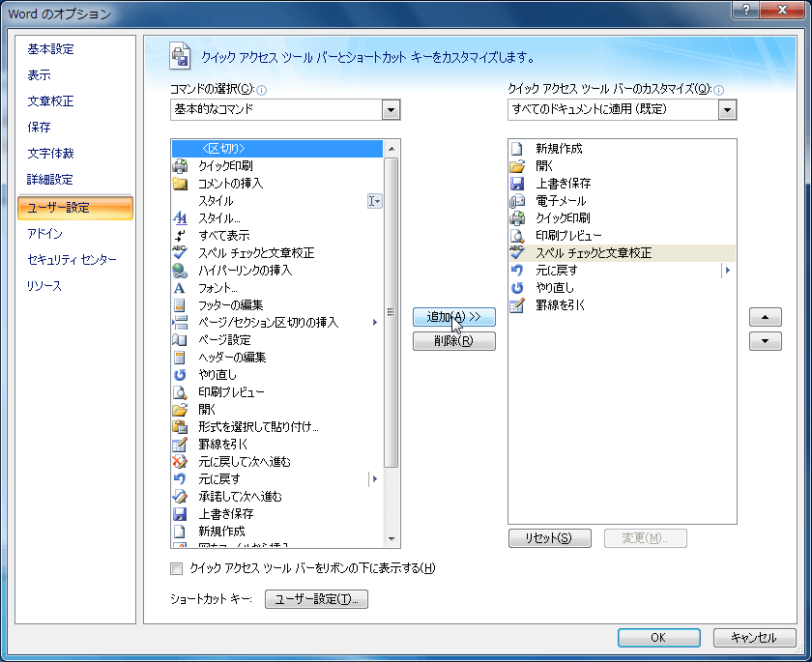Click the 罫線を引く icon in left command list

pyautogui.click(x=180, y=445)
